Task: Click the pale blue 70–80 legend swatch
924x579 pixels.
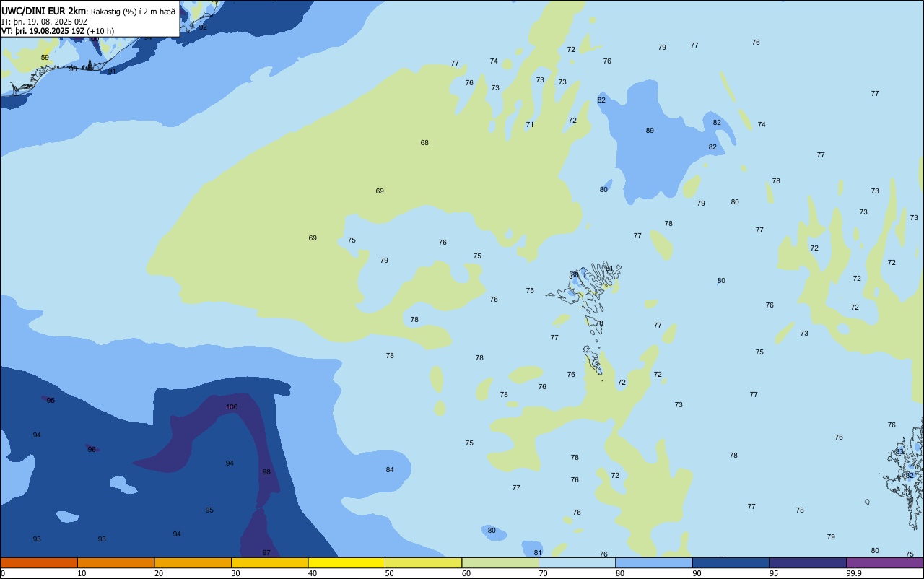Action: [x=577, y=562]
